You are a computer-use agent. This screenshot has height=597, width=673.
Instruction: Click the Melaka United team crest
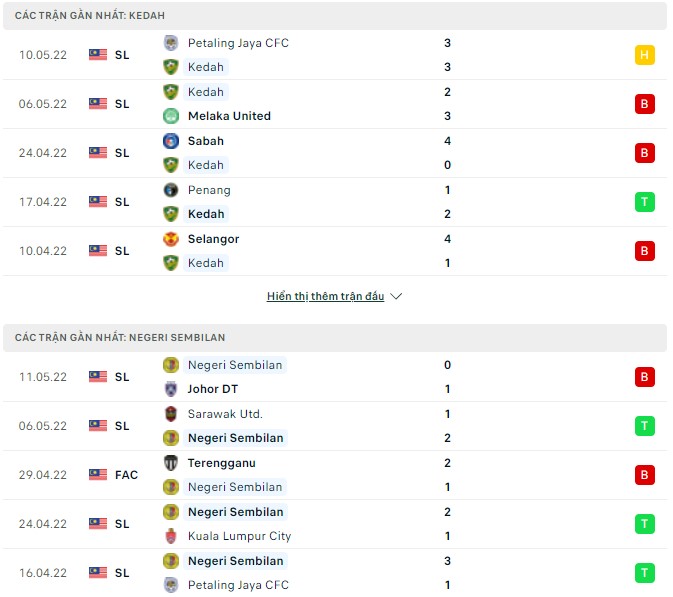pyautogui.click(x=170, y=116)
